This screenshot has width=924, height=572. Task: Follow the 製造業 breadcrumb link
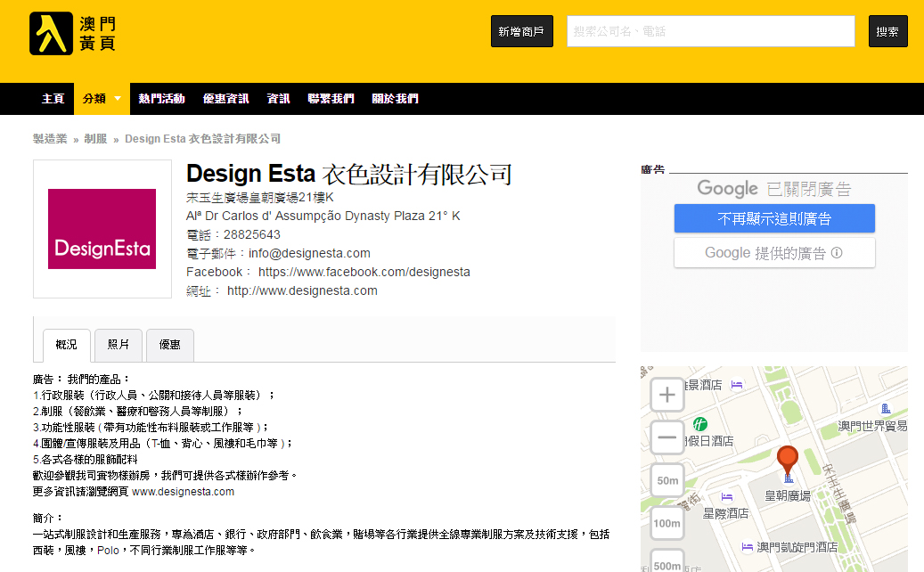tap(50, 139)
